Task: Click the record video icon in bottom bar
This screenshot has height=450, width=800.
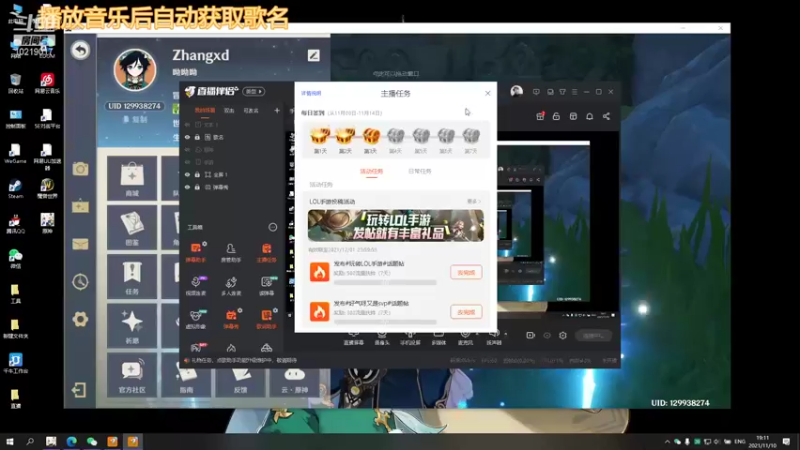Action: click(x=531, y=335)
